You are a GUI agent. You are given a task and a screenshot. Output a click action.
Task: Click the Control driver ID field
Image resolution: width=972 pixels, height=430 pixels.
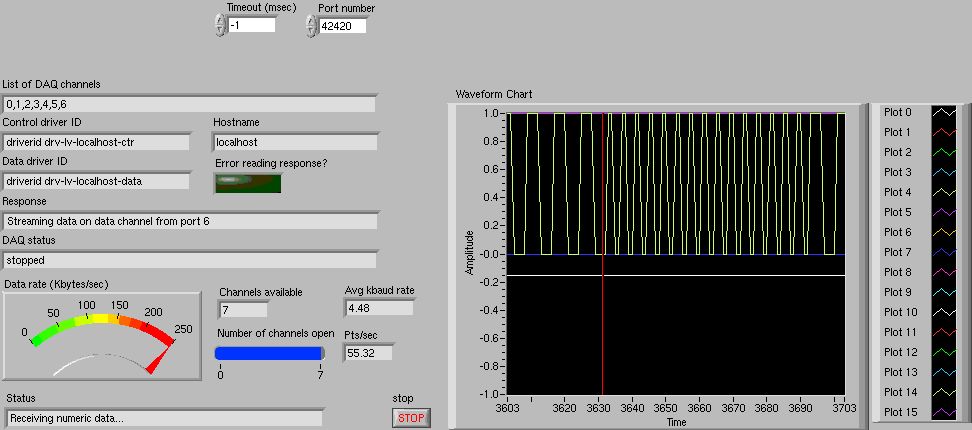click(96, 143)
